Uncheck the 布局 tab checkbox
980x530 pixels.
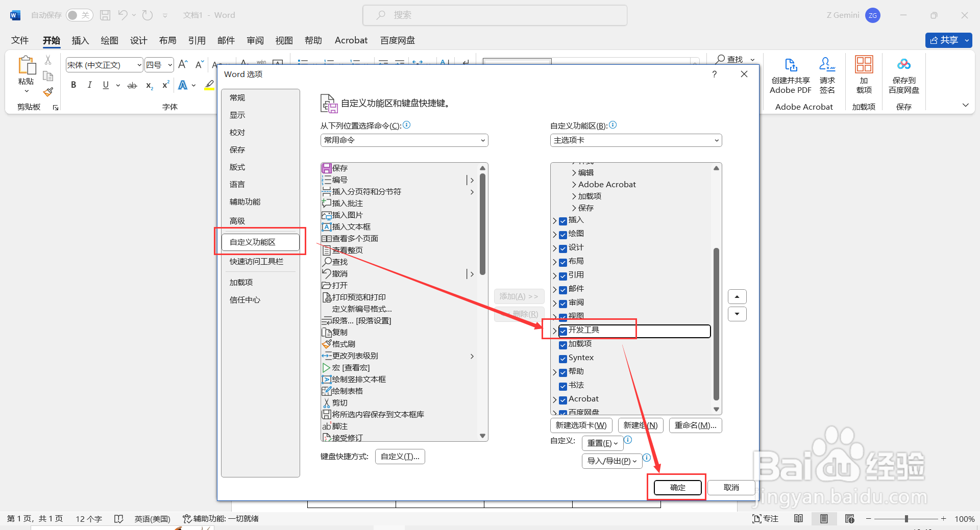coord(563,262)
